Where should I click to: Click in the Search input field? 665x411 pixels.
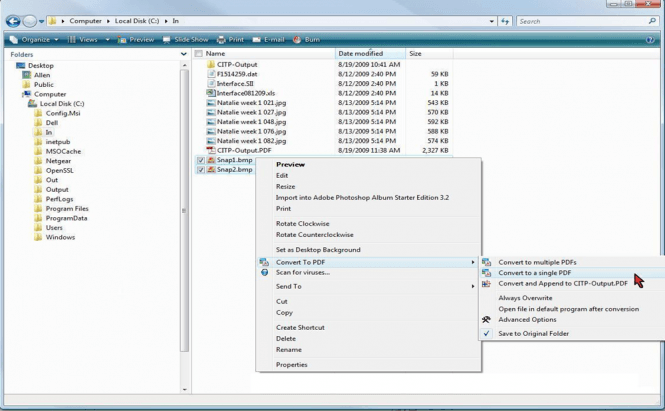(581, 21)
